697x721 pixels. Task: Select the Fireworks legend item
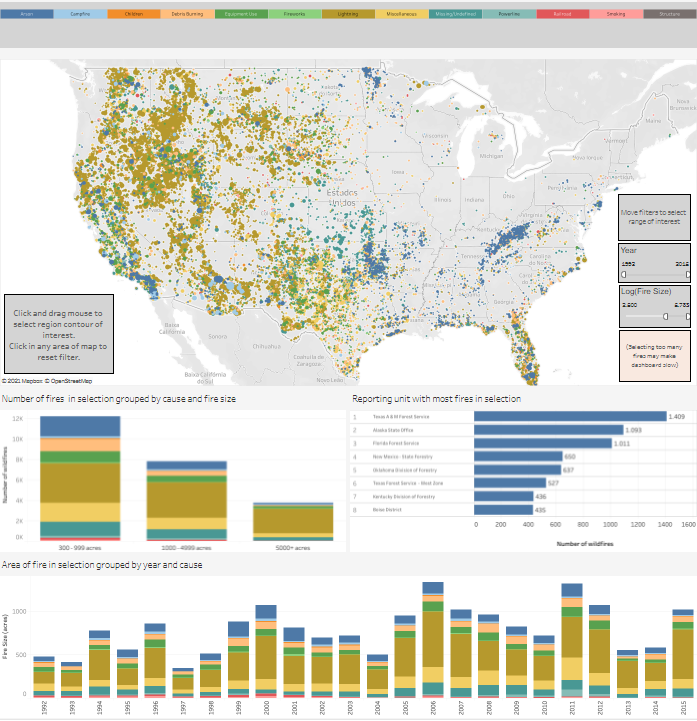tap(294, 15)
